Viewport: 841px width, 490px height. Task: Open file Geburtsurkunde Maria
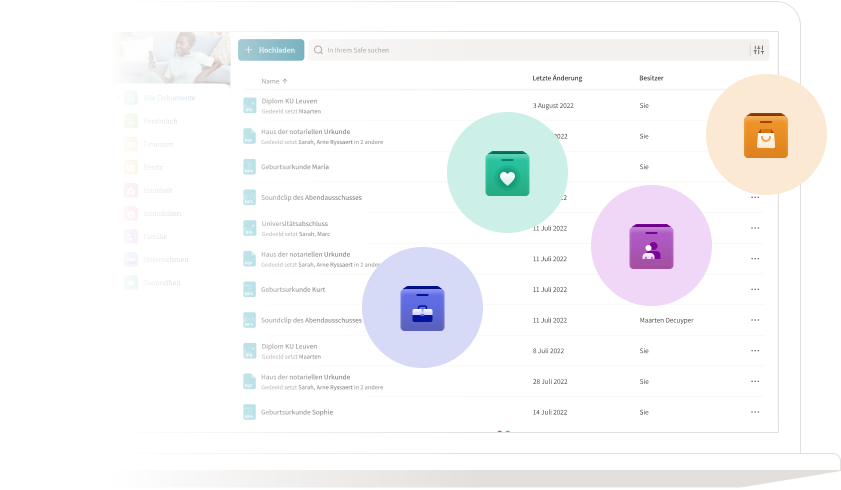click(294, 167)
